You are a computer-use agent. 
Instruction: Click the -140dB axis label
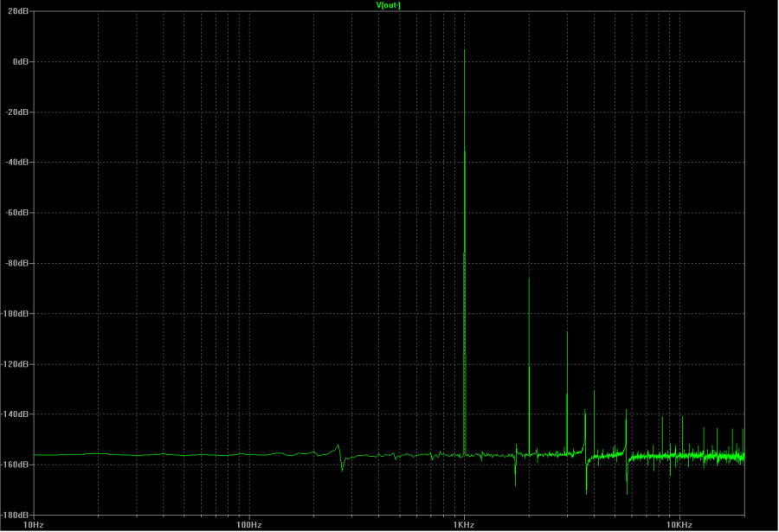(x=16, y=413)
